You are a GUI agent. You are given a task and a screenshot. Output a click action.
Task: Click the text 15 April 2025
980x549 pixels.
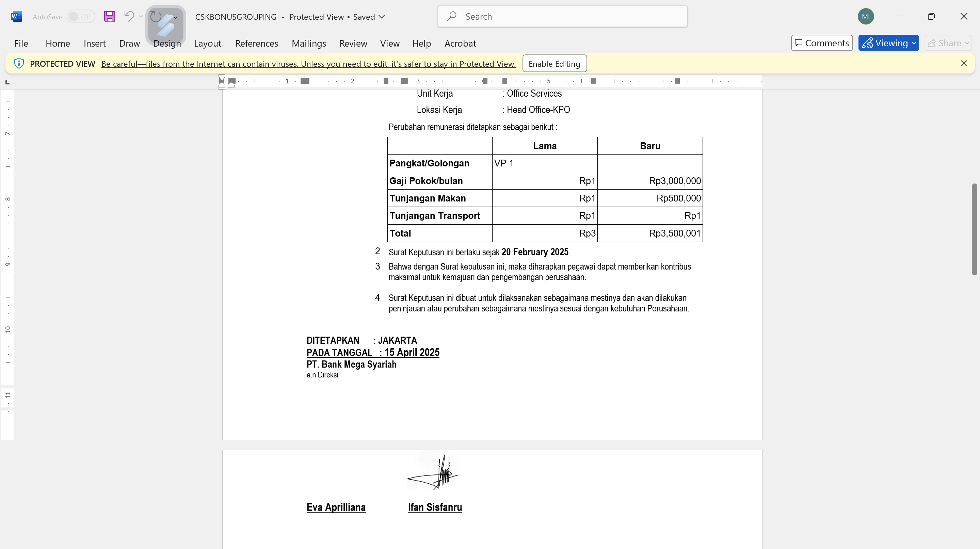(412, 353)
